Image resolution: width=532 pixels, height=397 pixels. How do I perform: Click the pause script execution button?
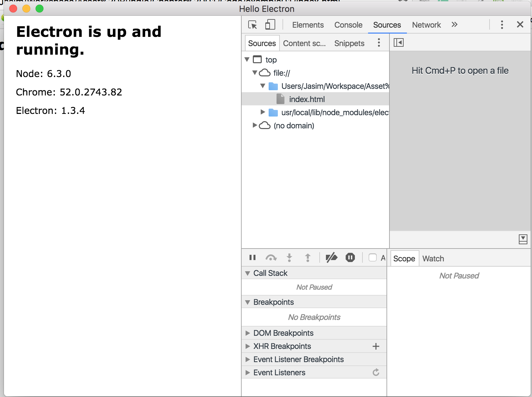[x=253, y=257]
